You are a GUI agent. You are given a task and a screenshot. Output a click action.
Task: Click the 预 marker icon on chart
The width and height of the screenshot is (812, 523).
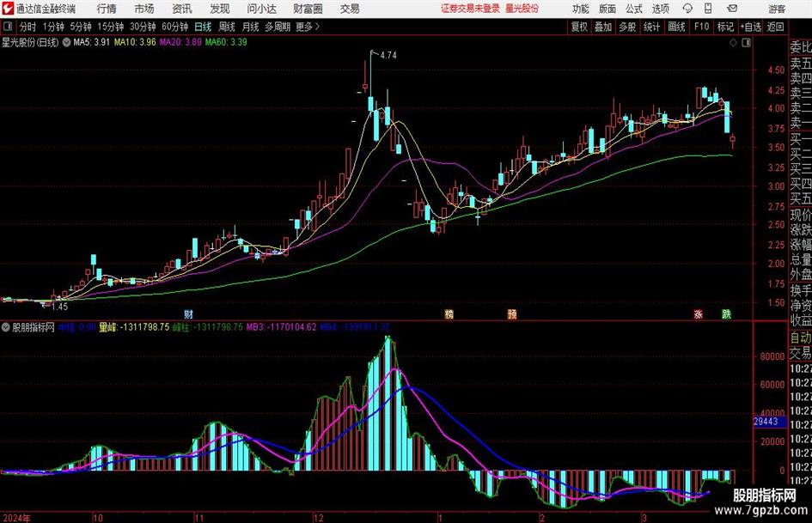tap(511, 314)
